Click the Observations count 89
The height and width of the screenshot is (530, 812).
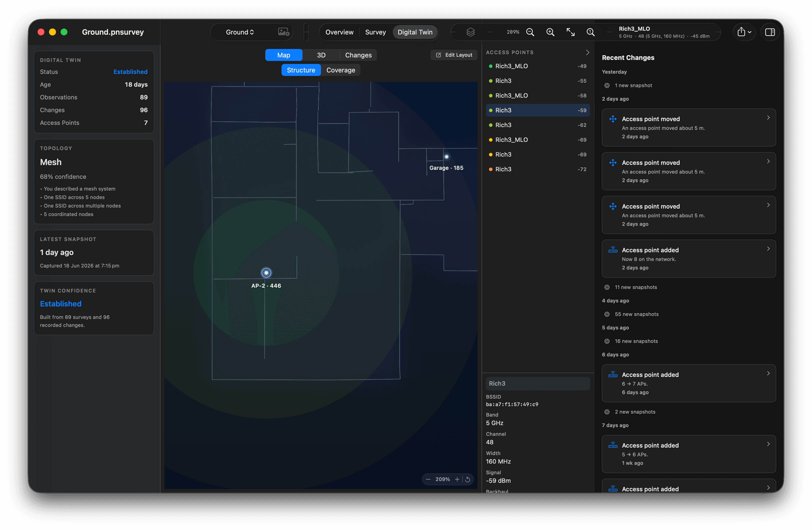pos(144,97)
